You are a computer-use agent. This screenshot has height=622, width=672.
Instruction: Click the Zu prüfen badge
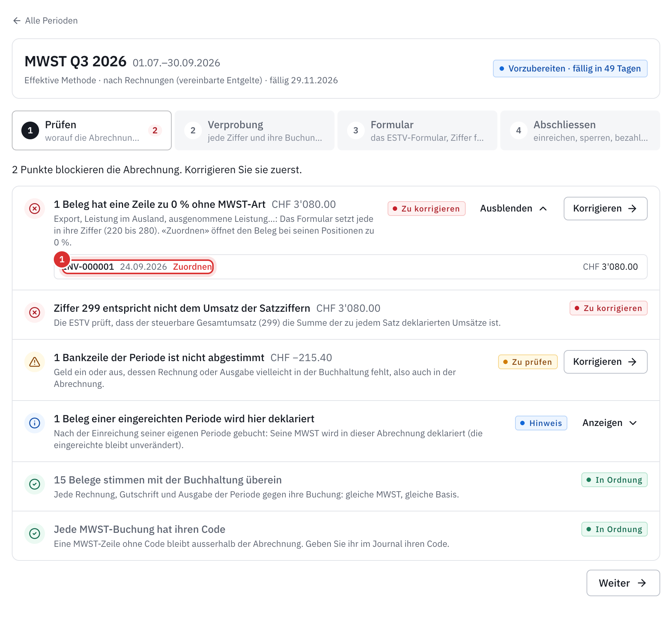[x=528, y=362]
